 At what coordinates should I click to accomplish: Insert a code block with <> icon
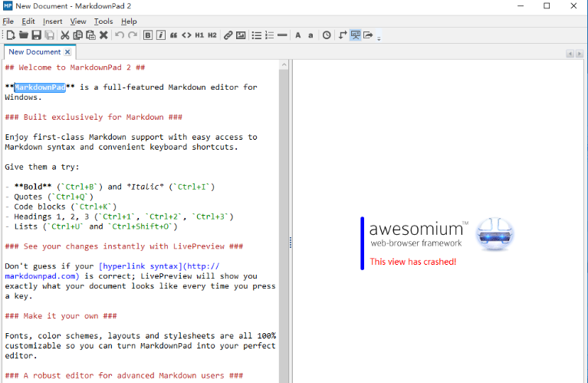186,35
